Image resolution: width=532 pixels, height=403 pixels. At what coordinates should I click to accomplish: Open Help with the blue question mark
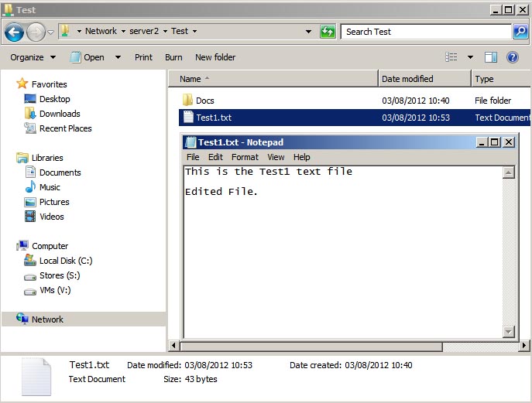(x=513, y=57)
